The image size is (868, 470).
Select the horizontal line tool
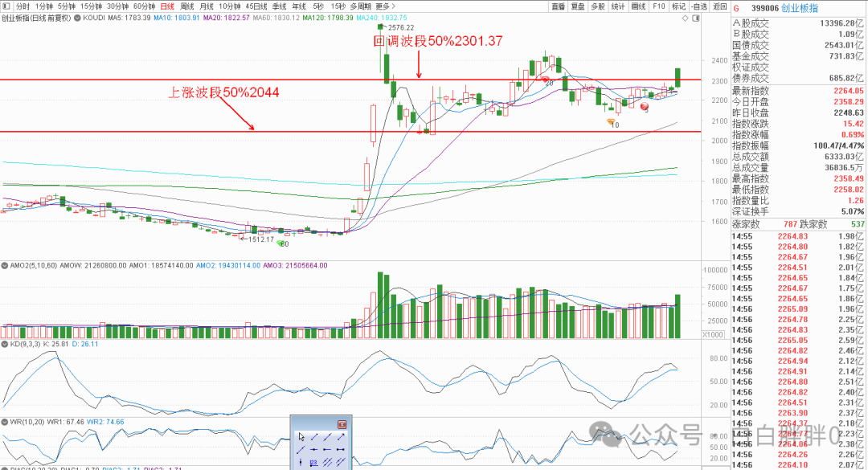[x=314, y=450]
